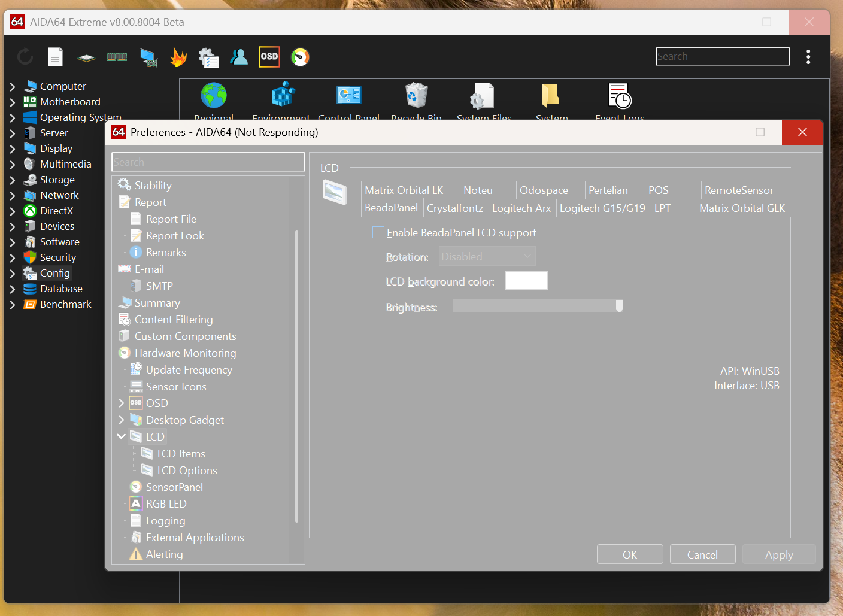This screenshot has height=616, width=843.
Task: Open the report document toolbar icon
Action: 55,57
